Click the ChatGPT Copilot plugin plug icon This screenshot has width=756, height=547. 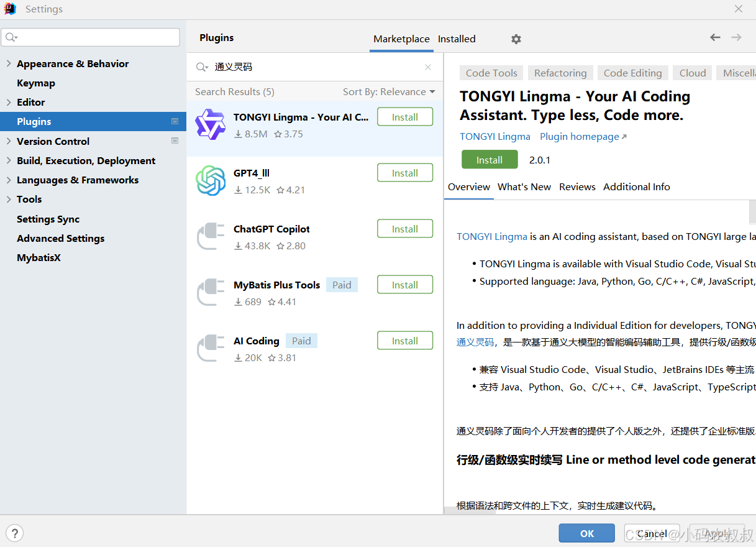[x=210, y=236]
